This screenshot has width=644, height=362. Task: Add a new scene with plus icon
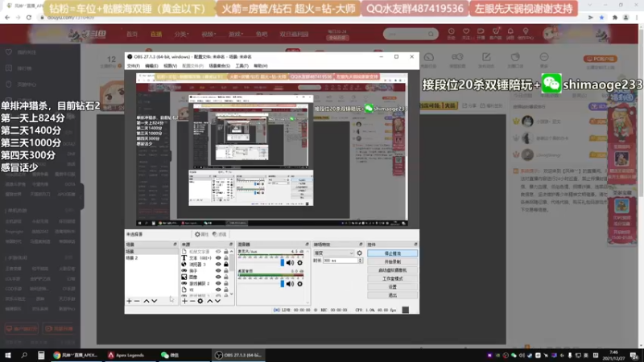[130, 301]
